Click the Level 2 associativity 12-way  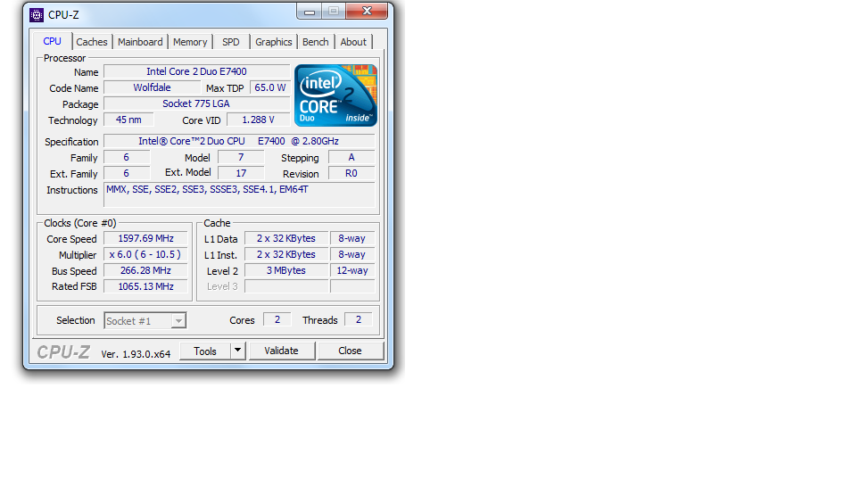point(352,270)
